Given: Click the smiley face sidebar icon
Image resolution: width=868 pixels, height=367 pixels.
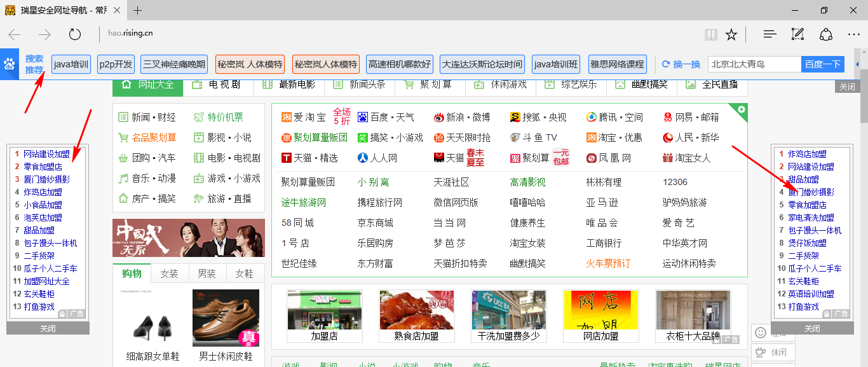Looking at the screenshot, I should click(760, 333).
